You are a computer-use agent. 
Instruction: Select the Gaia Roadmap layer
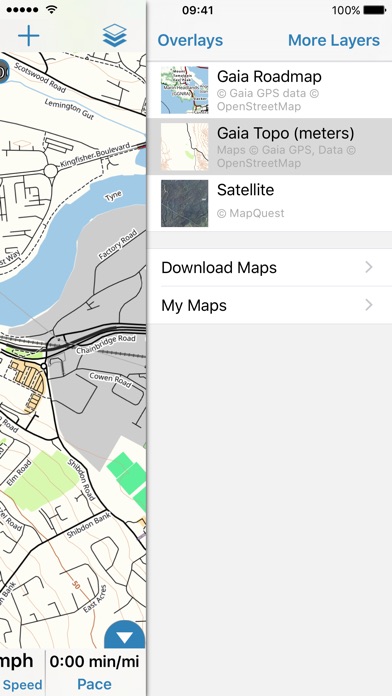(269, 90)
